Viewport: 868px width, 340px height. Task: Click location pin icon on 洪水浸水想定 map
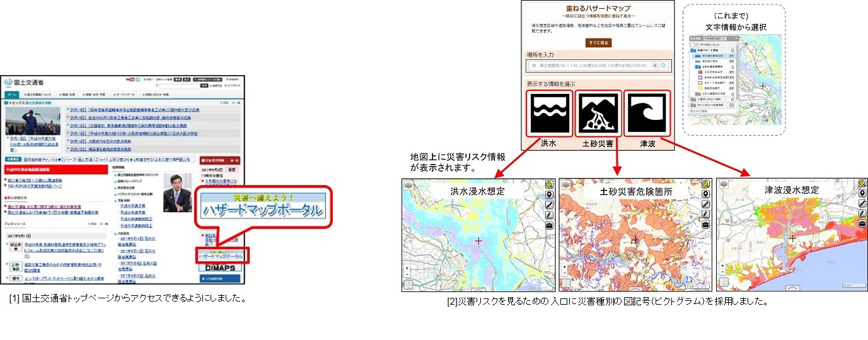[x=550, y=194]
